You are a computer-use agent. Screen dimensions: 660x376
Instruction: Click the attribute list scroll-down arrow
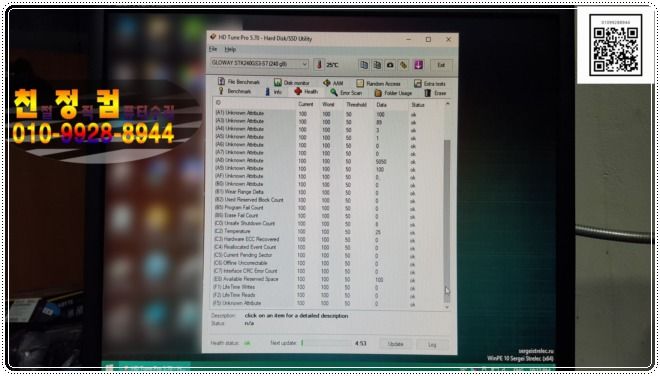447,307
